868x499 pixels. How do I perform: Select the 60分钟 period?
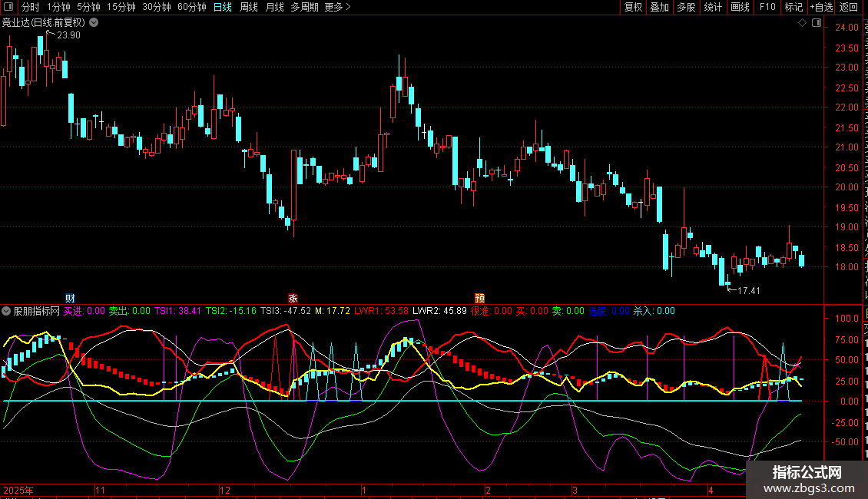(191, 7)
